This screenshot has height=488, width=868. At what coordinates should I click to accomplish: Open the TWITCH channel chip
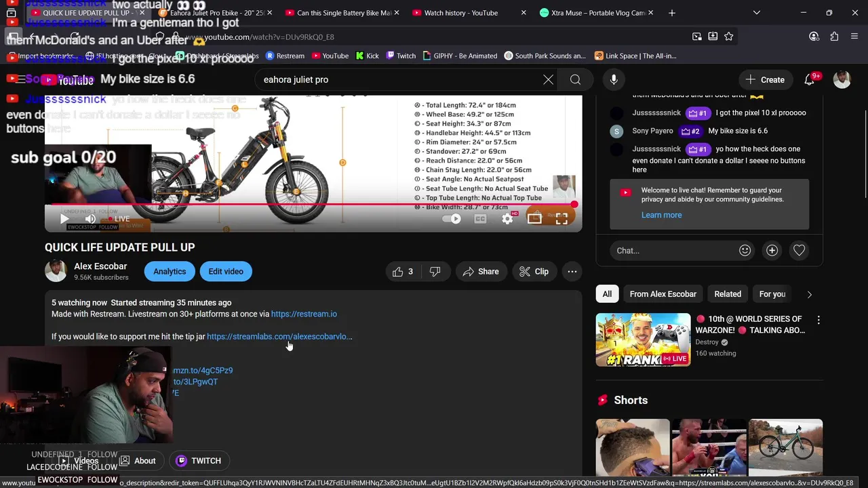point(199,461)
